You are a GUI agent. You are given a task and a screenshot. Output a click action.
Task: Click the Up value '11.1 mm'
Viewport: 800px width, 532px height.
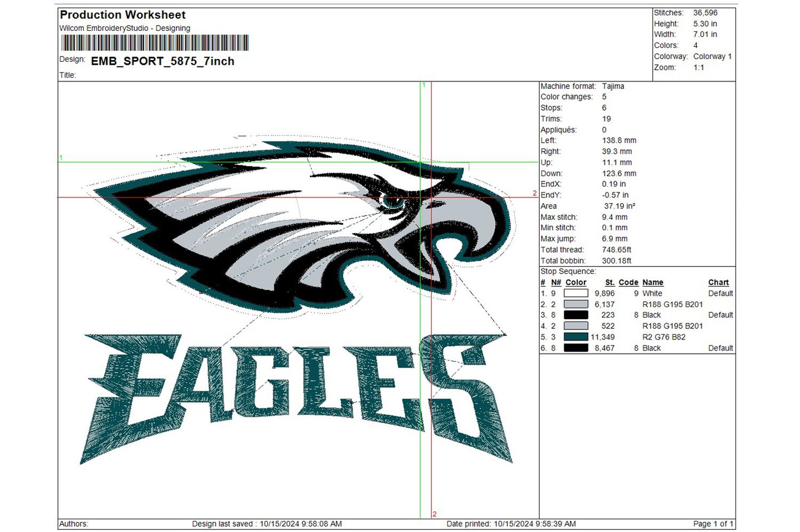617,163
